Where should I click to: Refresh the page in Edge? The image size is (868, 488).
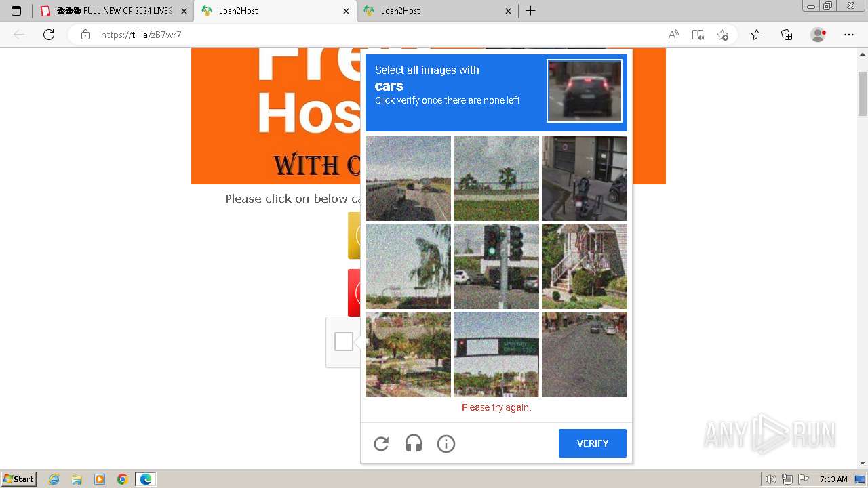pos(49,35)
